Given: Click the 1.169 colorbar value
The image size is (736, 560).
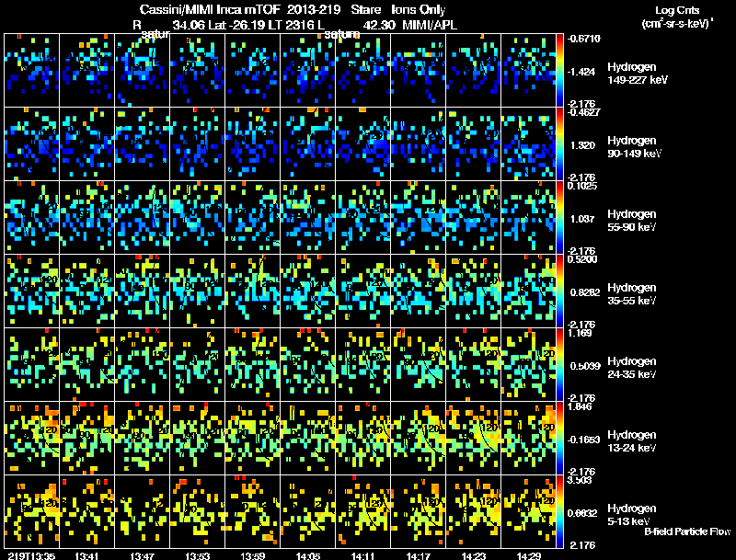Looking at the screenshot, I should point(580,333).
